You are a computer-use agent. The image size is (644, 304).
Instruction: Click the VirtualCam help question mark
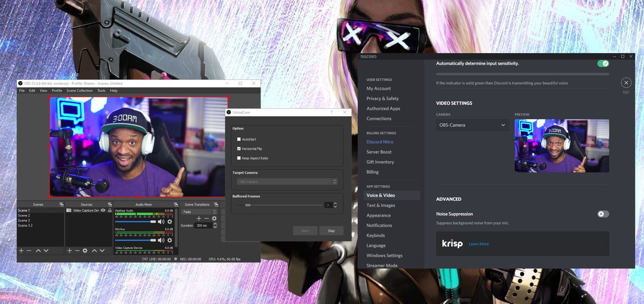[x=331, y=112]
